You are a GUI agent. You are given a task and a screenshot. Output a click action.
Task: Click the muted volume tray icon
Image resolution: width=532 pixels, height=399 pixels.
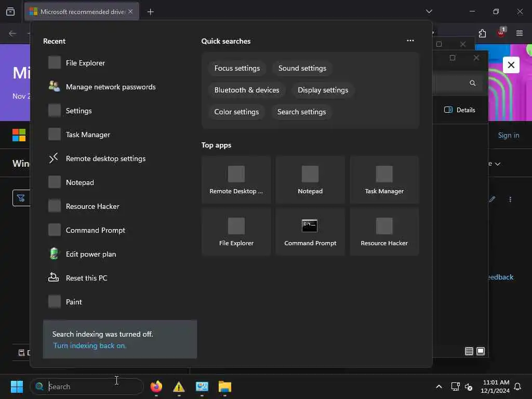(x=469, y=387)
